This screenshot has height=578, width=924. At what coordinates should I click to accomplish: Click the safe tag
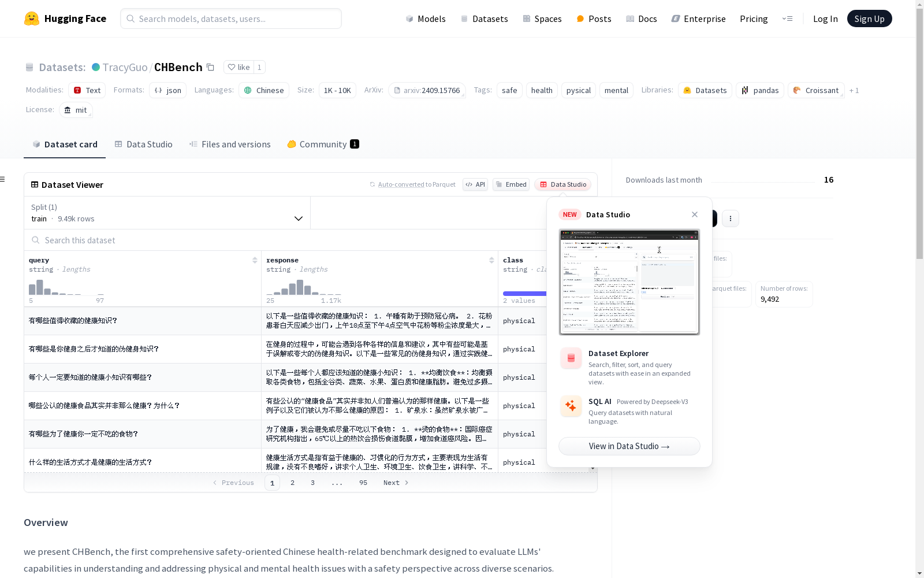[x=509, y=90]
